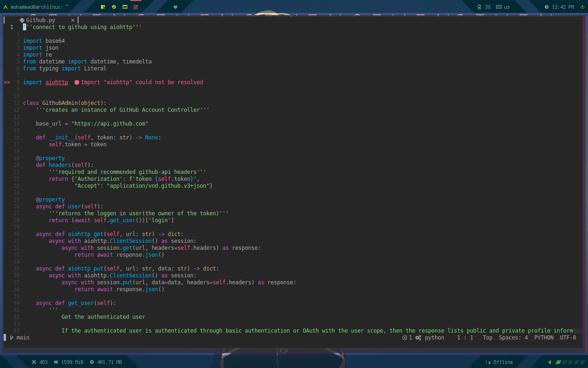Click the Arch Linux logo icon in top bar
This screenshot has width=588, height=368.
5,7
